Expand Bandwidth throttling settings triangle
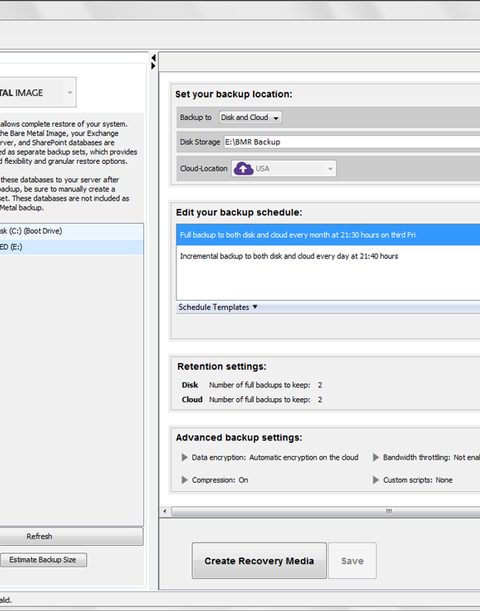Viewport: 480px width, 611px height. (376, 457)
